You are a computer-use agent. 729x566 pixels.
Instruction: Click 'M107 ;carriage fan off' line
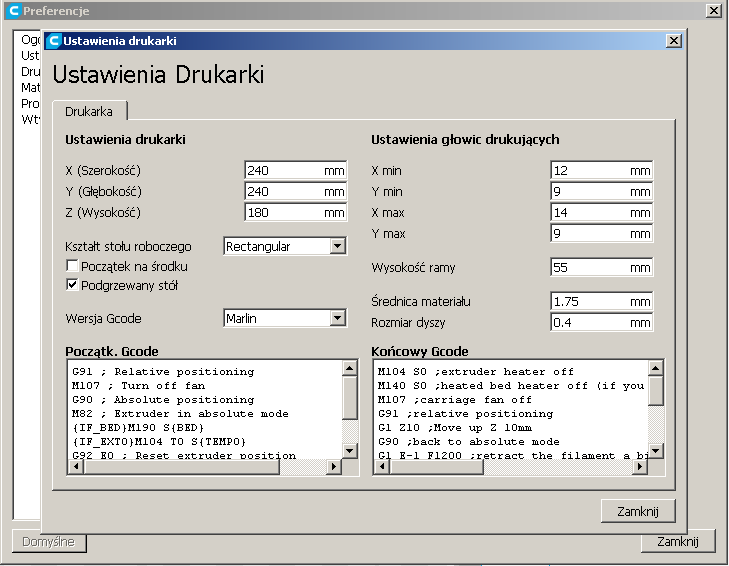[x=455, y=400]
